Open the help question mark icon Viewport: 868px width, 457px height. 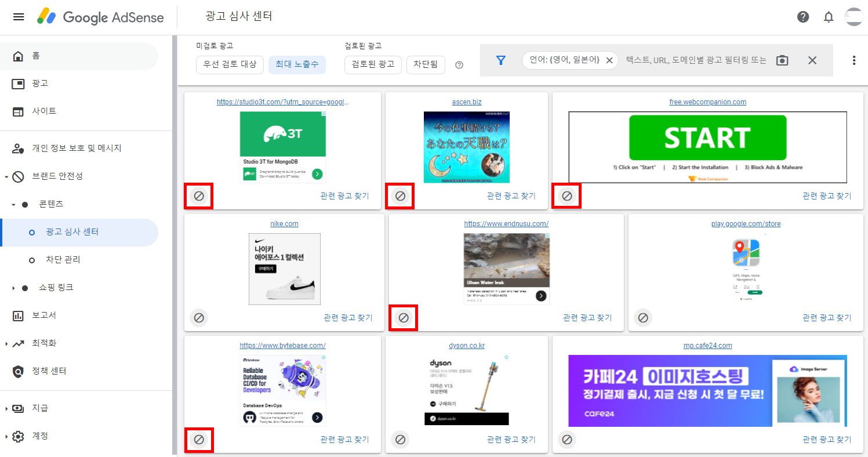[x=803, y=17]
